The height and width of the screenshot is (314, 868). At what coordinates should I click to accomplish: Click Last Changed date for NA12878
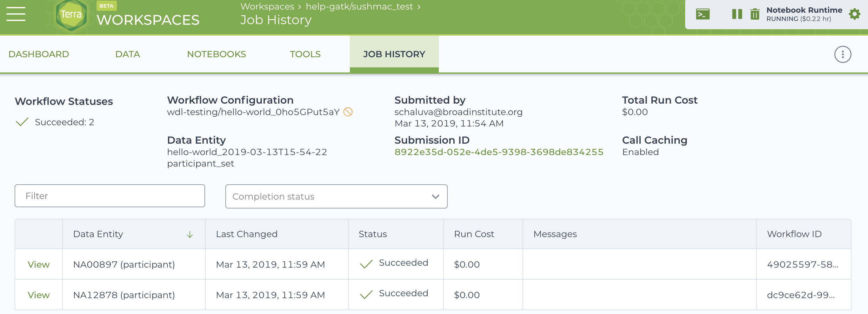pos(270,295)
